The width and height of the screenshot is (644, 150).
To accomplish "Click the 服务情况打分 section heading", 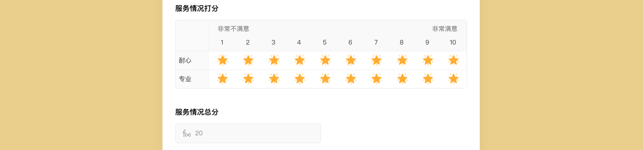I will click(x=197, y=8).
